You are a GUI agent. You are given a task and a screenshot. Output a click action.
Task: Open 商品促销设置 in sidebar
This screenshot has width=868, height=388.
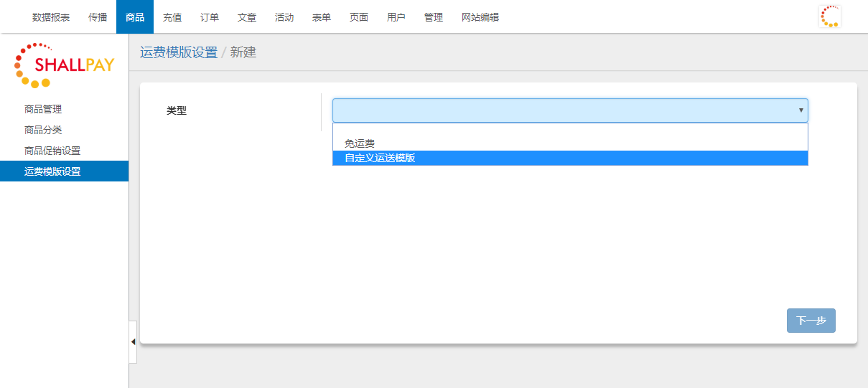point(52,151)
